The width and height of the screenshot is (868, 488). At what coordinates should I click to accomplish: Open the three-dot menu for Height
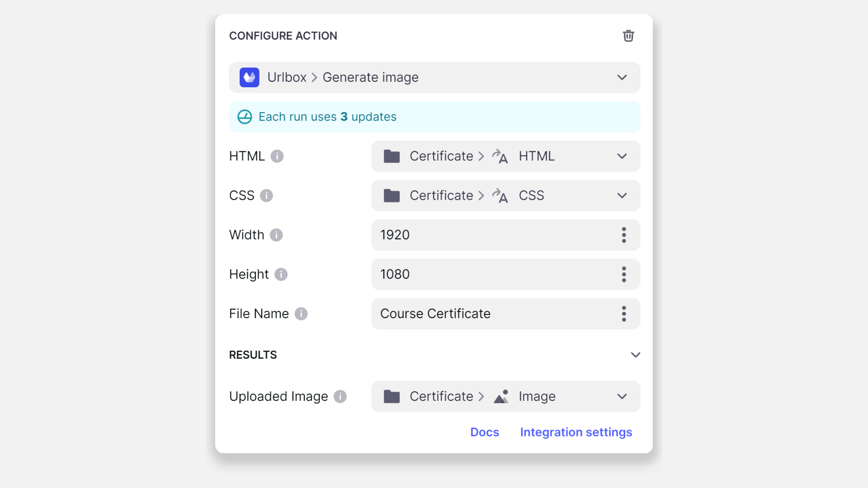click(624, 274)
